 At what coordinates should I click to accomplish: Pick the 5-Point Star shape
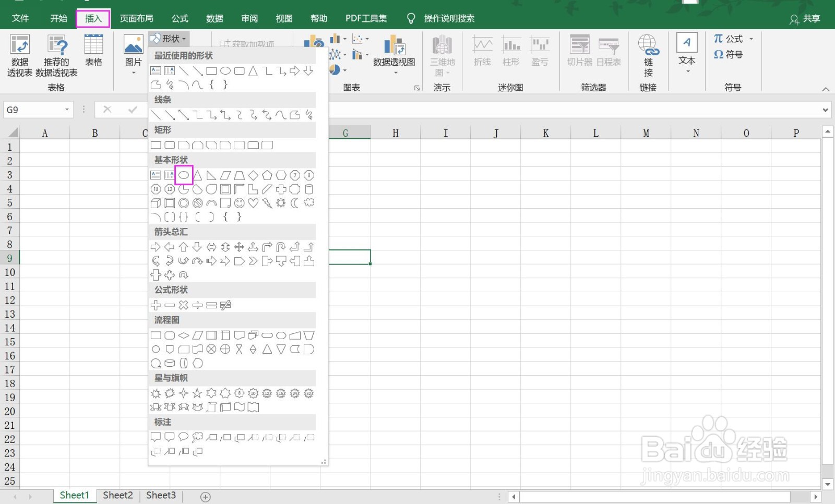(197, 393)
